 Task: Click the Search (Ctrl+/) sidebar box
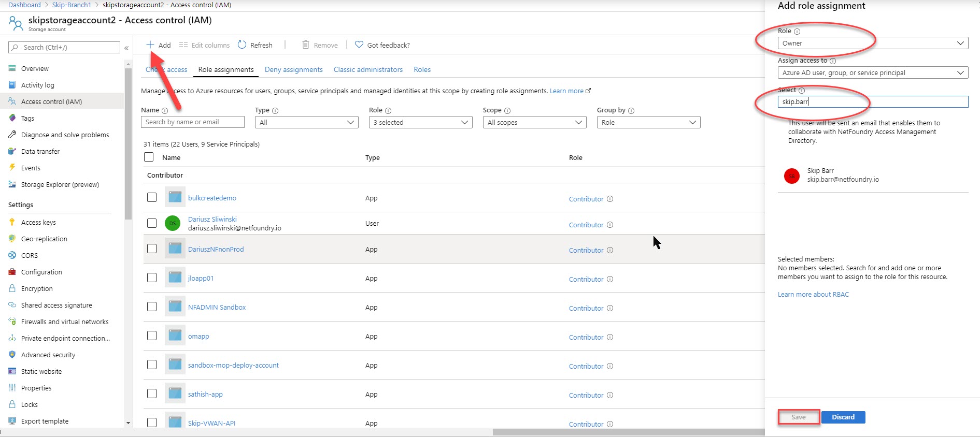click(64, 47)
